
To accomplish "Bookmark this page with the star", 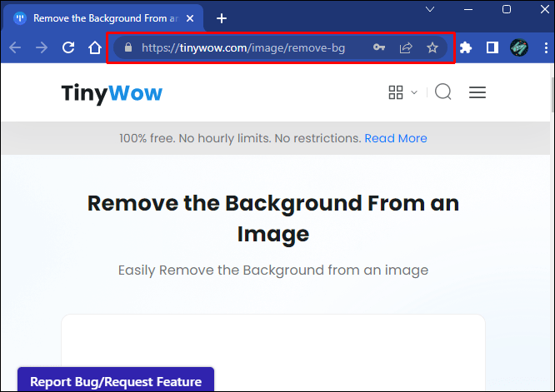I will click(x=432, y=47).
